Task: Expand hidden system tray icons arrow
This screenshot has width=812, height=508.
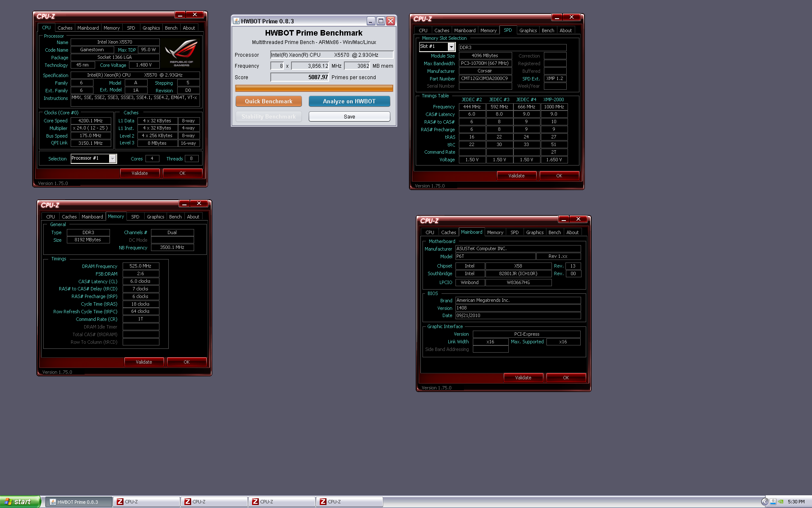Action: (764, 502)
